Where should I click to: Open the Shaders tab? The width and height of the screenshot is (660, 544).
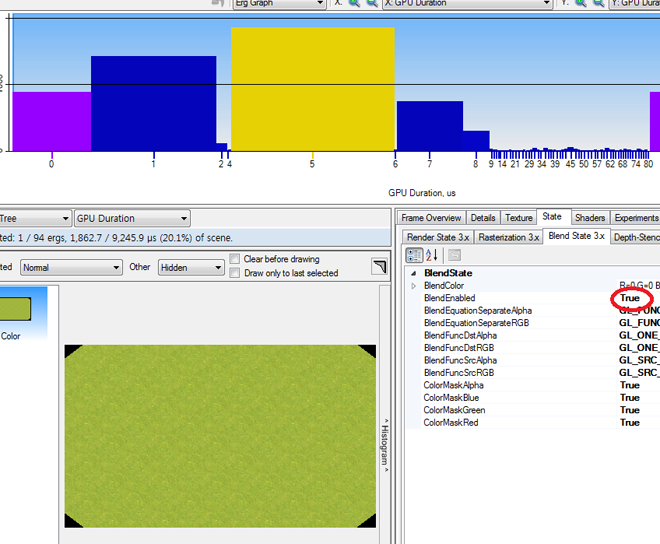590,218
